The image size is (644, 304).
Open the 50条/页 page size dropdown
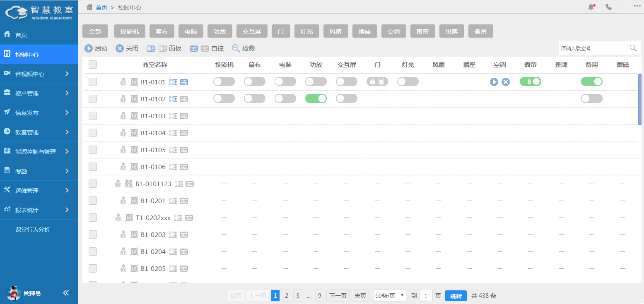tap(389, 296)
